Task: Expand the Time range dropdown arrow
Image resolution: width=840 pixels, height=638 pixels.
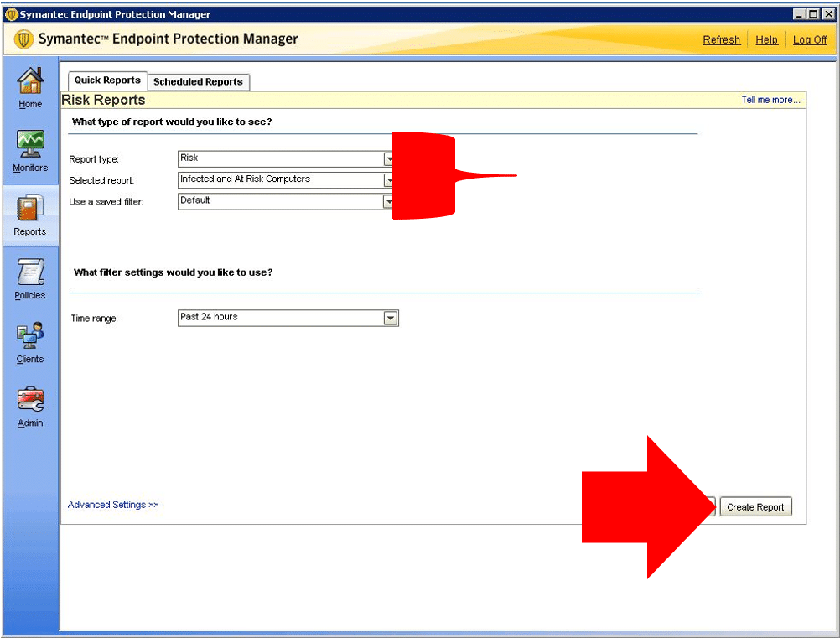Action: point(390,318)
